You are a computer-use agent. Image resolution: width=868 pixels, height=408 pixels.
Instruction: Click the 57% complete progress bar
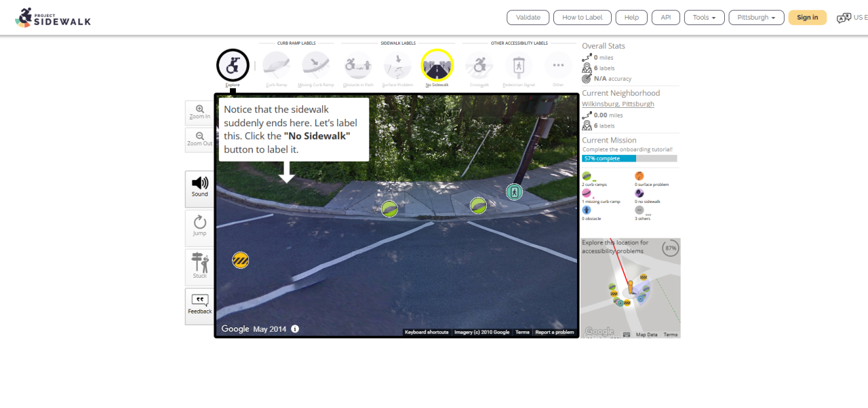pos(629,158)
